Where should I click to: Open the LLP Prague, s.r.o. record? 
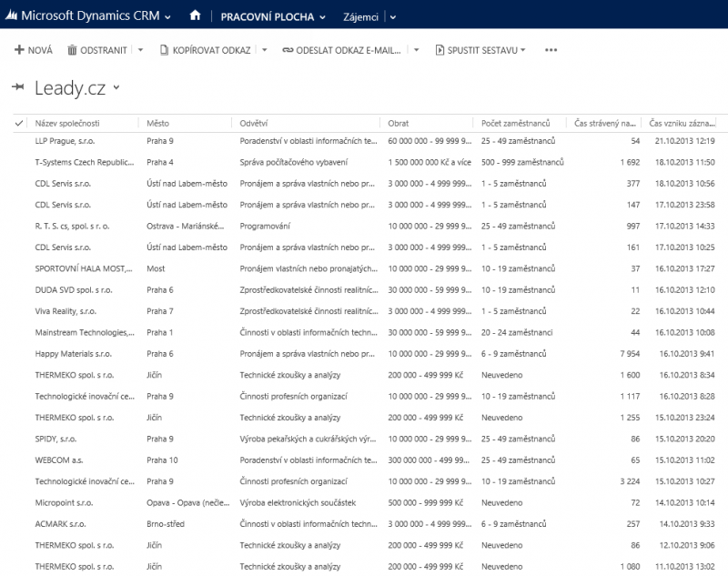point(65,141)
